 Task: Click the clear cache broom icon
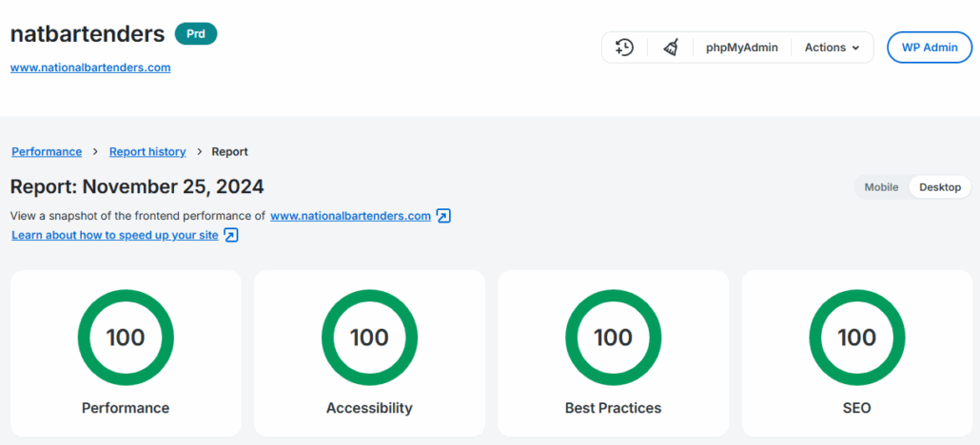tap(671, 48)
